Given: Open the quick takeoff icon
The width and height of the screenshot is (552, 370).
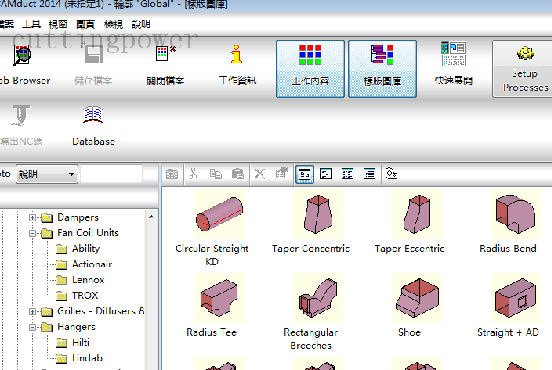Looking at the screenshot, I should click(454, 54).
